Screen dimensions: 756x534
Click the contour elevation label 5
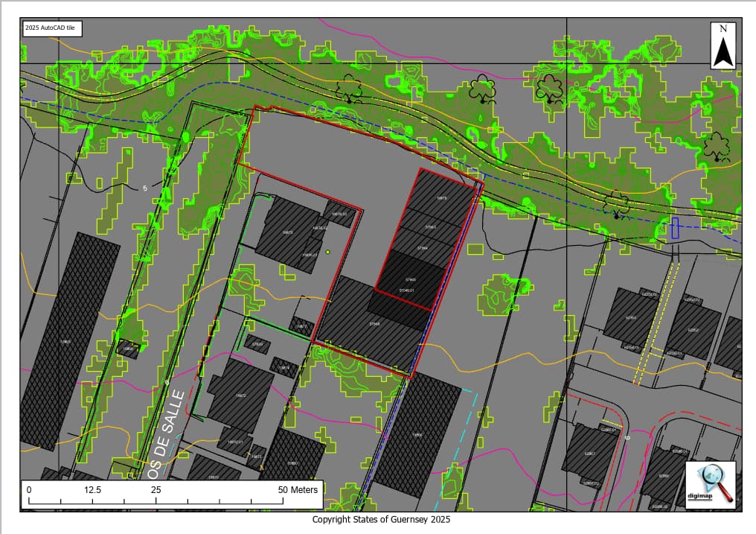tap(145, 188)
